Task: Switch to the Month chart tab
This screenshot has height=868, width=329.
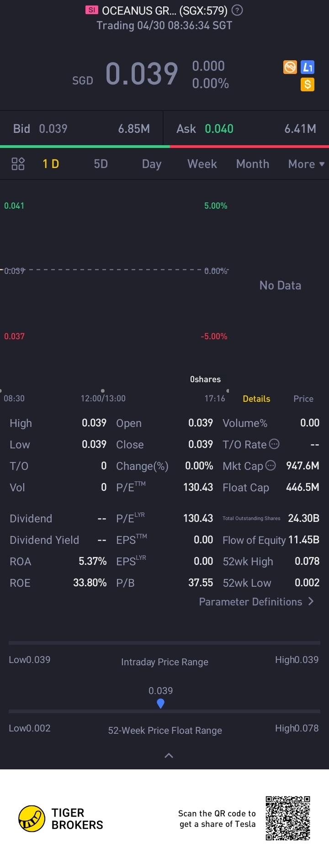Action: (x=253, y=164)
